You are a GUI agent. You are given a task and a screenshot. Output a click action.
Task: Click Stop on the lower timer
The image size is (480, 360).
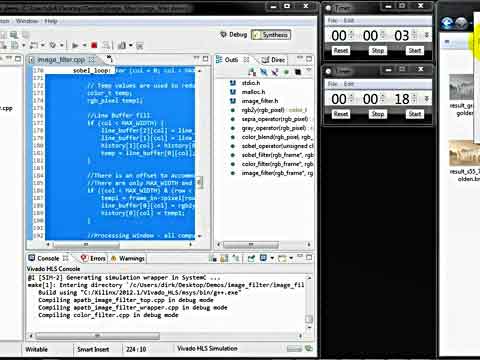(378, 114)
